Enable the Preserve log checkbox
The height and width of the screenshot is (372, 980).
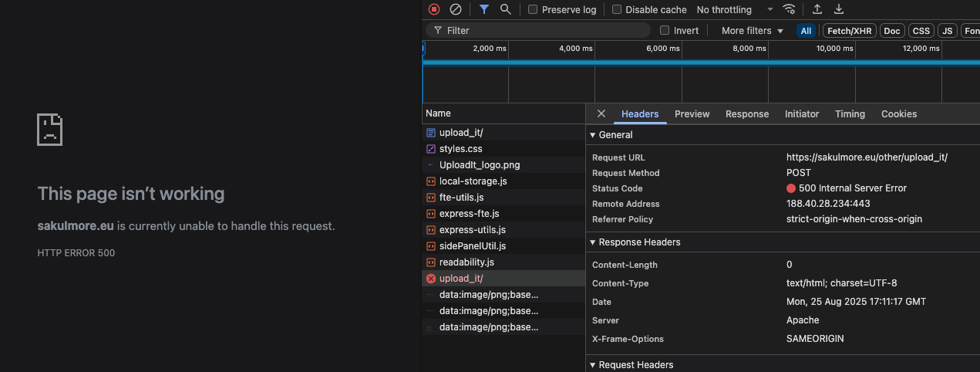click(x=533, y=10)
